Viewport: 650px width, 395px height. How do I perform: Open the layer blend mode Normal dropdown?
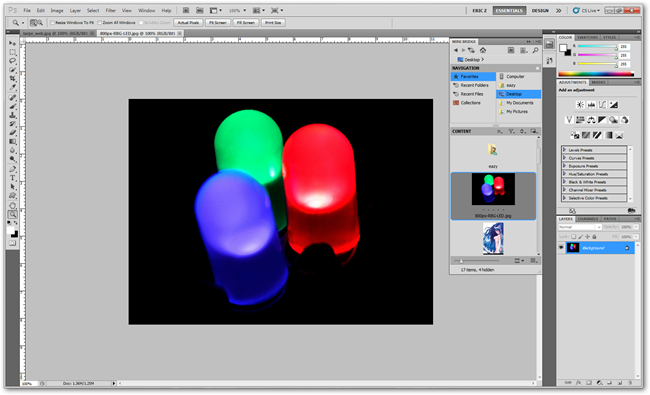coord(580,227)
